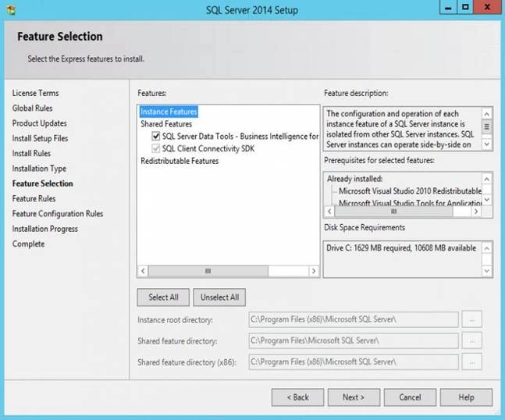
Task: Click the Shared feature directory field
Action: point(354,341)
